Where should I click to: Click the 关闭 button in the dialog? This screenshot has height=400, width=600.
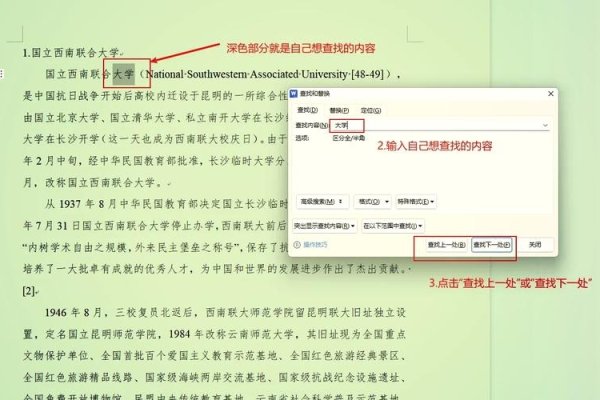pos(535,245)
